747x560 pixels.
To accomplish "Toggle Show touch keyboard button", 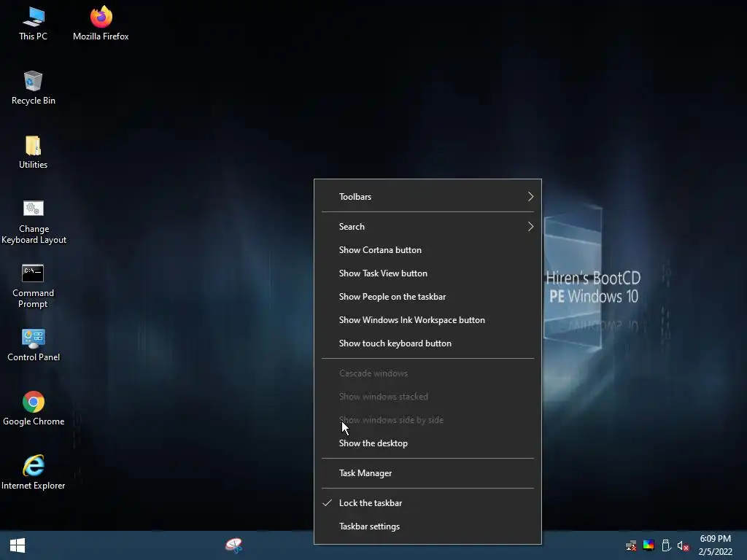I will [x=427, y=343].
